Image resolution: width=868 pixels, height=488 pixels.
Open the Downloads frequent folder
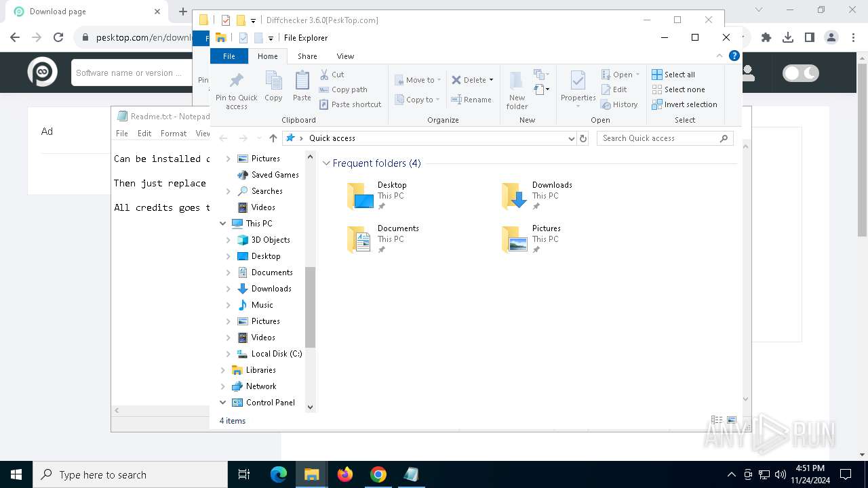(537, 196)
